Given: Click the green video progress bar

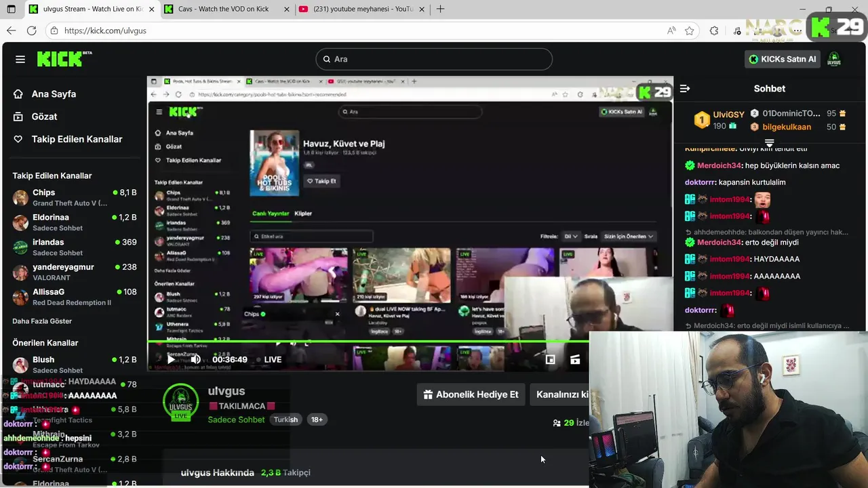Looking at the screenshot, I should pyautogui.click(x=368, y=342).
